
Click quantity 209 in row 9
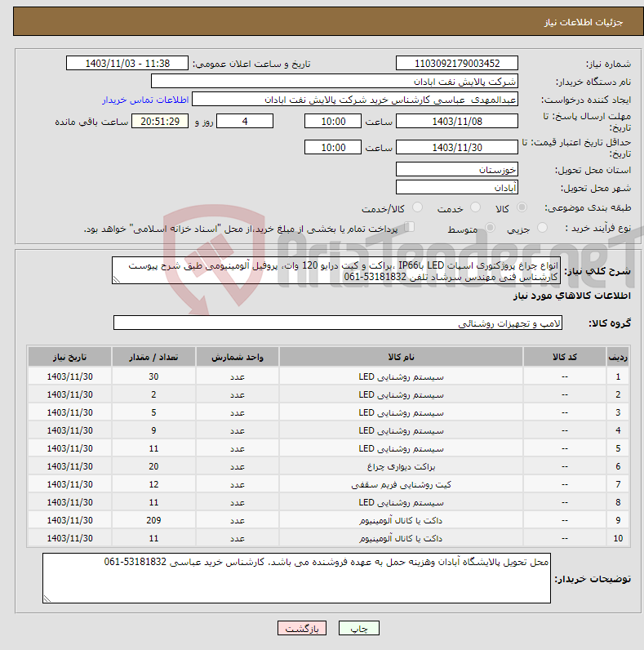click(x=153, y=520)
